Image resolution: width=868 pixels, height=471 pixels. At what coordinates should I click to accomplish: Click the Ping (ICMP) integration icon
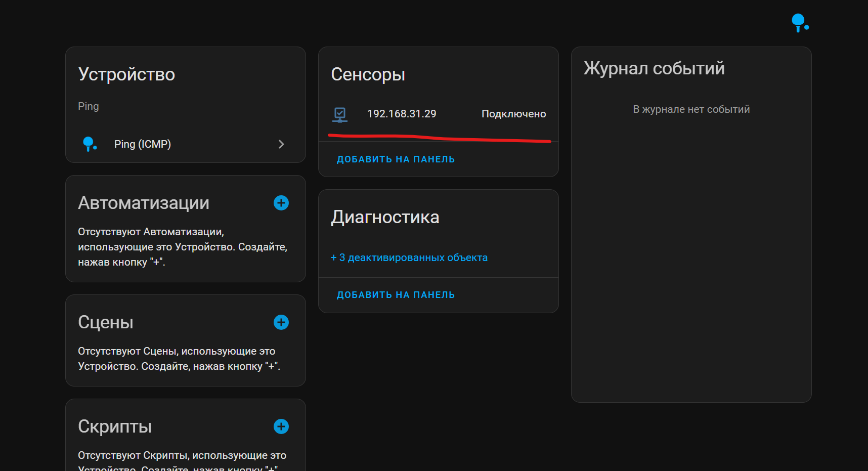pos(90,144)
